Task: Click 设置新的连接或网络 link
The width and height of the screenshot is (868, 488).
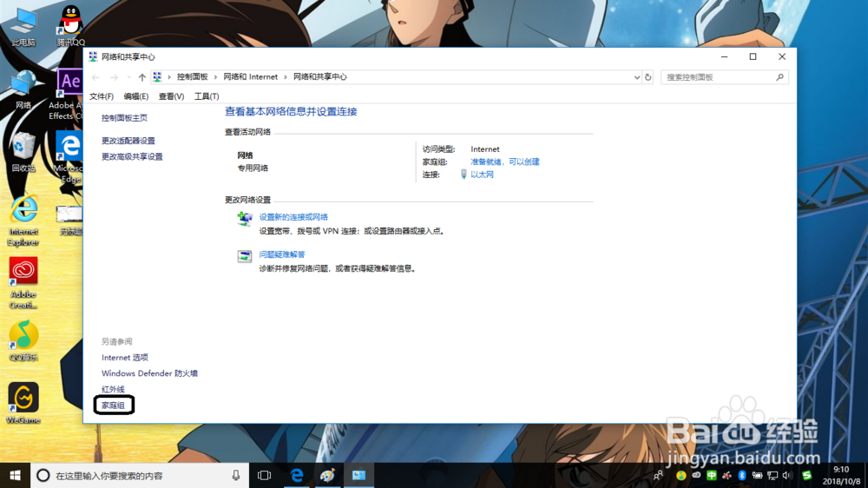Action: (293, 217)
